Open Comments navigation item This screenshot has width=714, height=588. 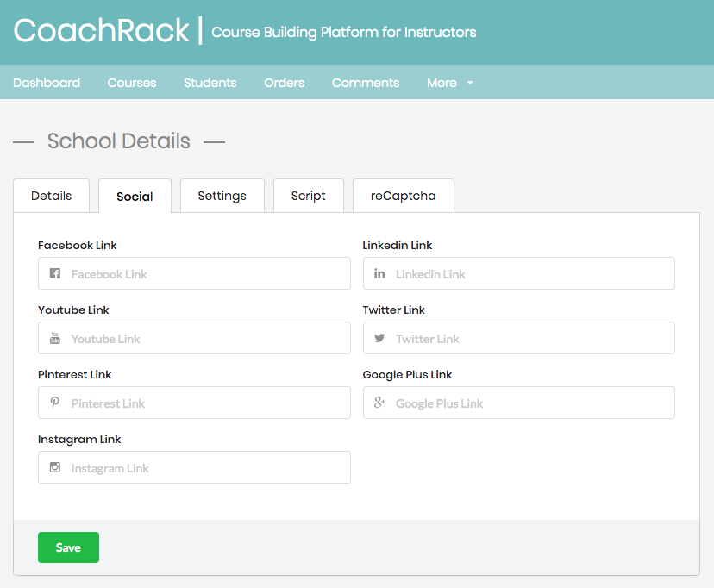366,83
